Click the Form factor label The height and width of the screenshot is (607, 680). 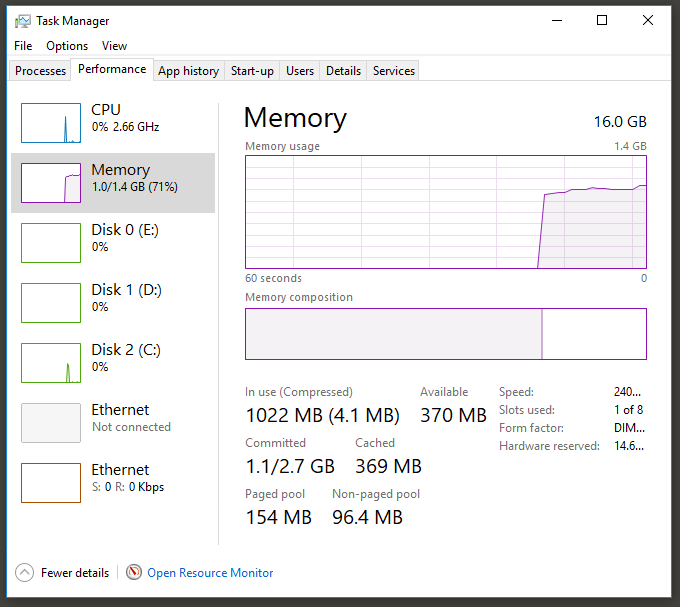(531, 428)
